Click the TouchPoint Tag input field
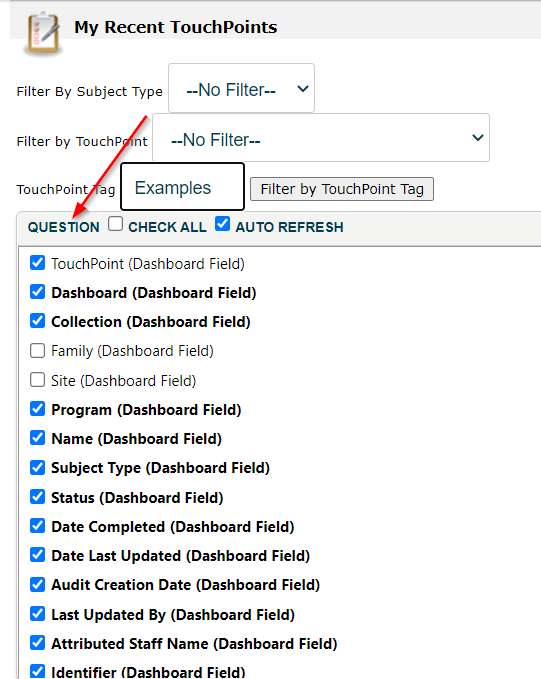Image resolution: width=541 pixels, height=679 pixels. pos(182,187)
